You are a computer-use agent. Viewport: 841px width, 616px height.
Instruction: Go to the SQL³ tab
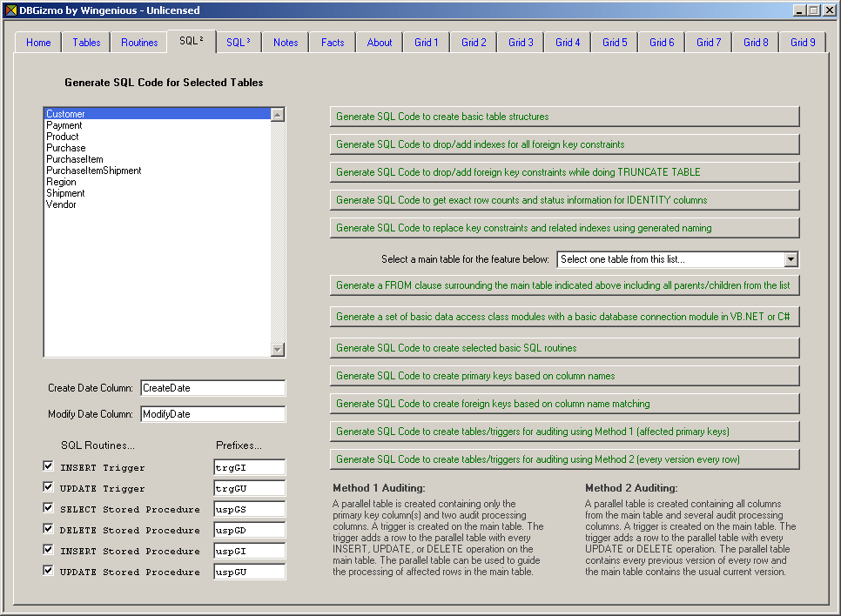coord(239,43)
